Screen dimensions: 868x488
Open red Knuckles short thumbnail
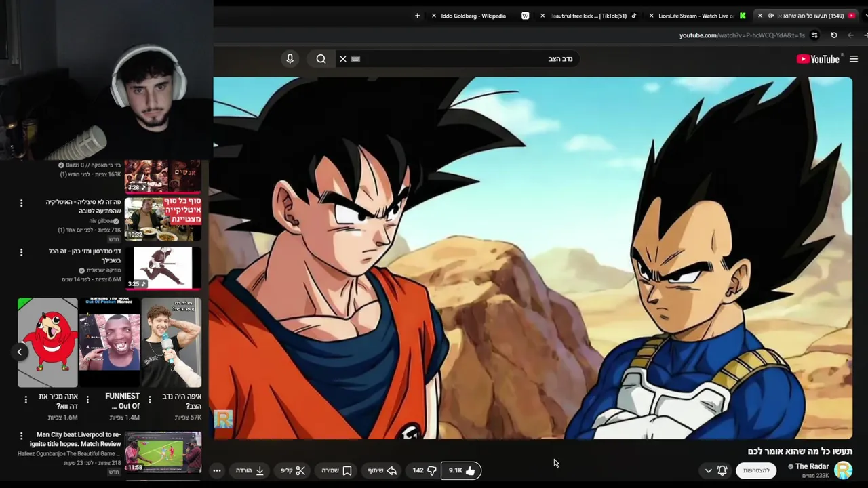[47, 343]
